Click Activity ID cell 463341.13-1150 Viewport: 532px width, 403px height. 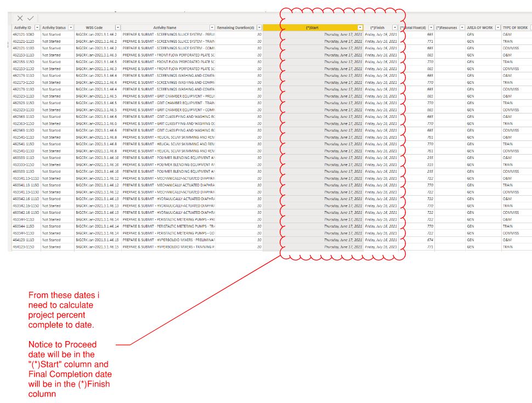[26, 185]
